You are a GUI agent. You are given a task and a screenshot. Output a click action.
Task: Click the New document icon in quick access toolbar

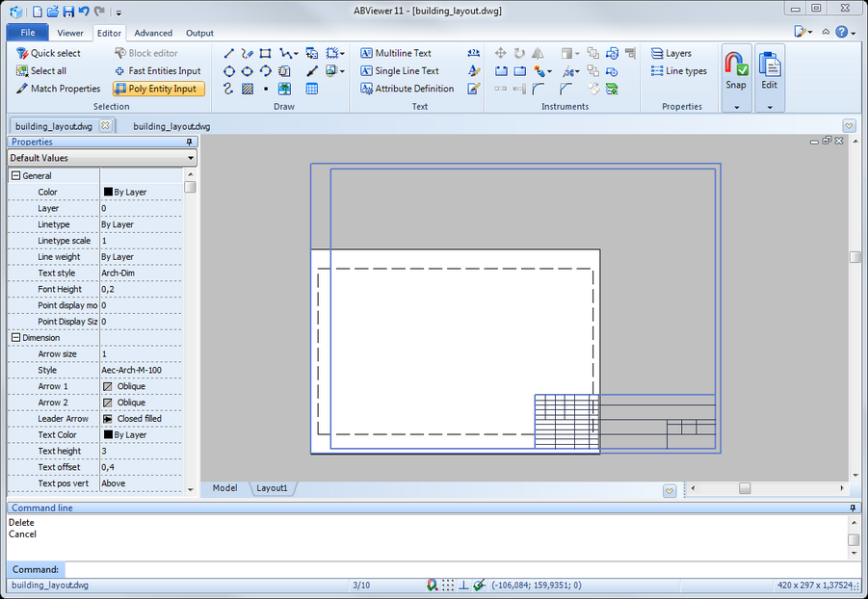(37, 11)
